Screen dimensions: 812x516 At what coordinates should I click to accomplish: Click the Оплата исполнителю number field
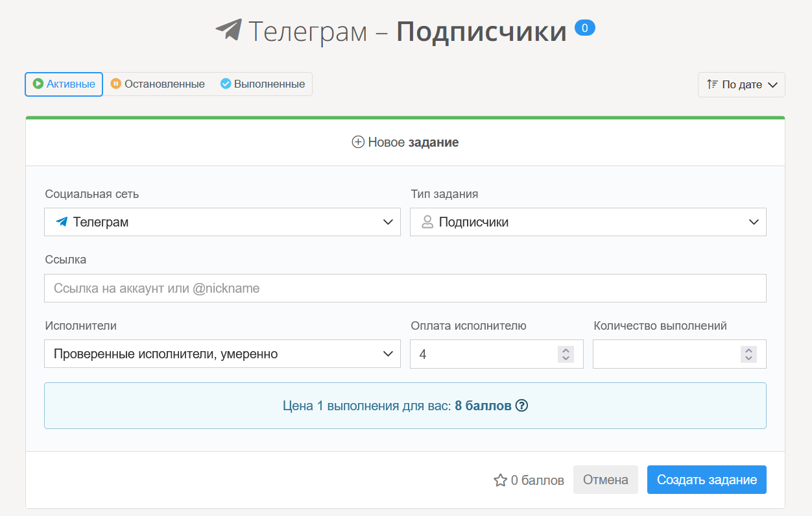point(497,354)
